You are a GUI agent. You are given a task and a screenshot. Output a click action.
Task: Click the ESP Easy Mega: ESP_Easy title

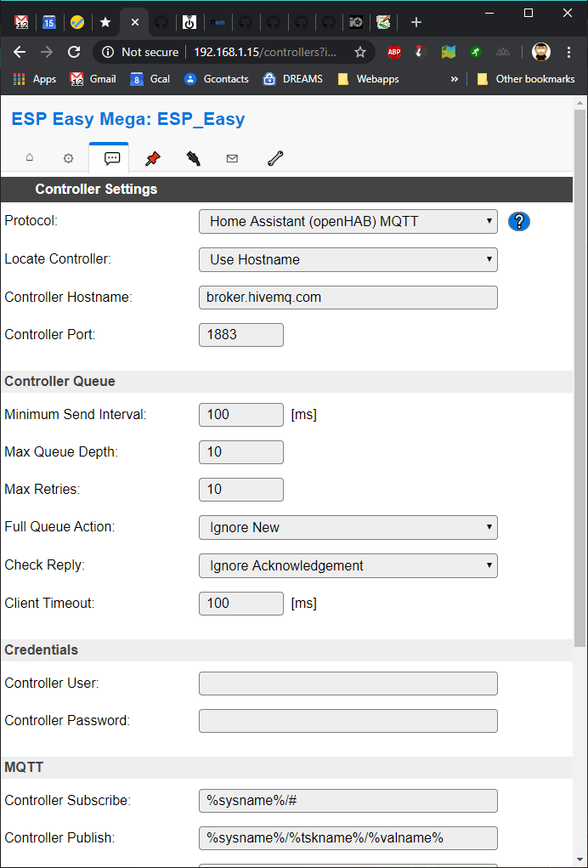(x=128, y=119)
